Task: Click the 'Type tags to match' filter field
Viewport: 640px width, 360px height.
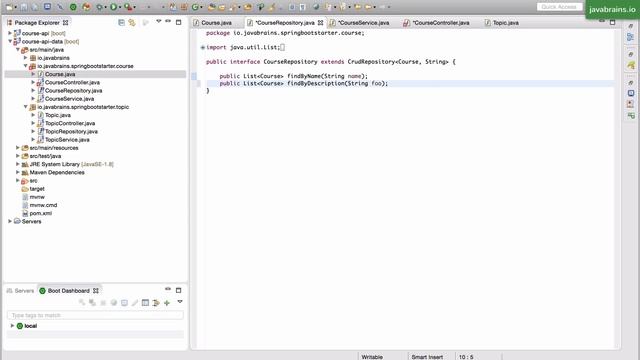Action: pos(95,315)
